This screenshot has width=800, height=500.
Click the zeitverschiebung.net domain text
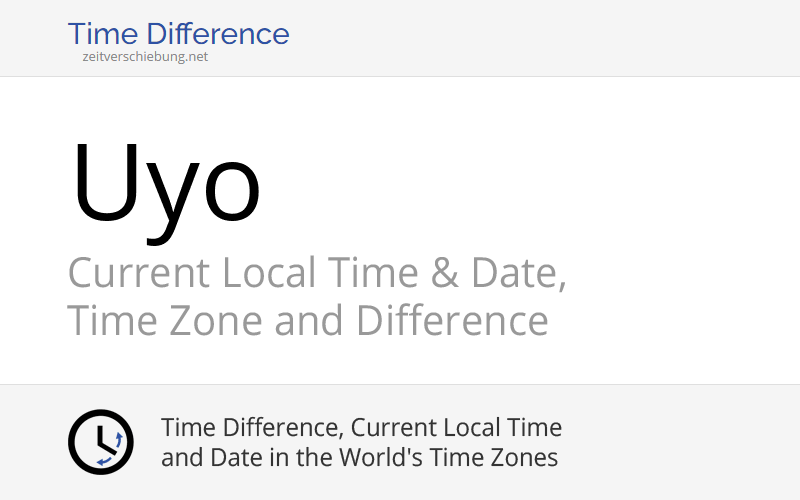(145, 57)
